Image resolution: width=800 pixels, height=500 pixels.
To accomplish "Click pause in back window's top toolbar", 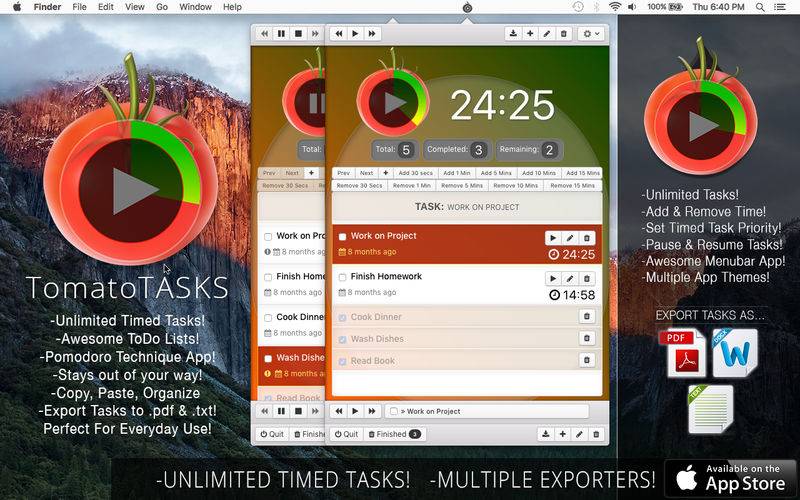I will (x=281, y=34).
